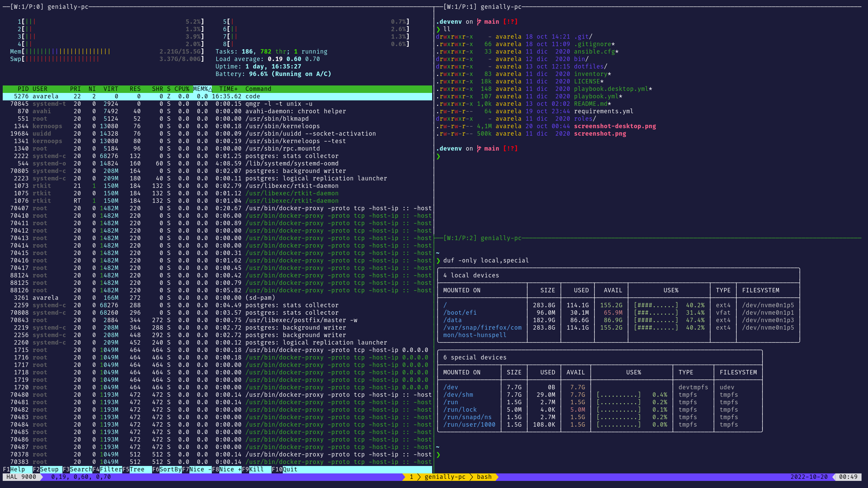Click the dotfiles/ directory entry
This screenshot has width=868, height=488.
[x=590, y=66]
